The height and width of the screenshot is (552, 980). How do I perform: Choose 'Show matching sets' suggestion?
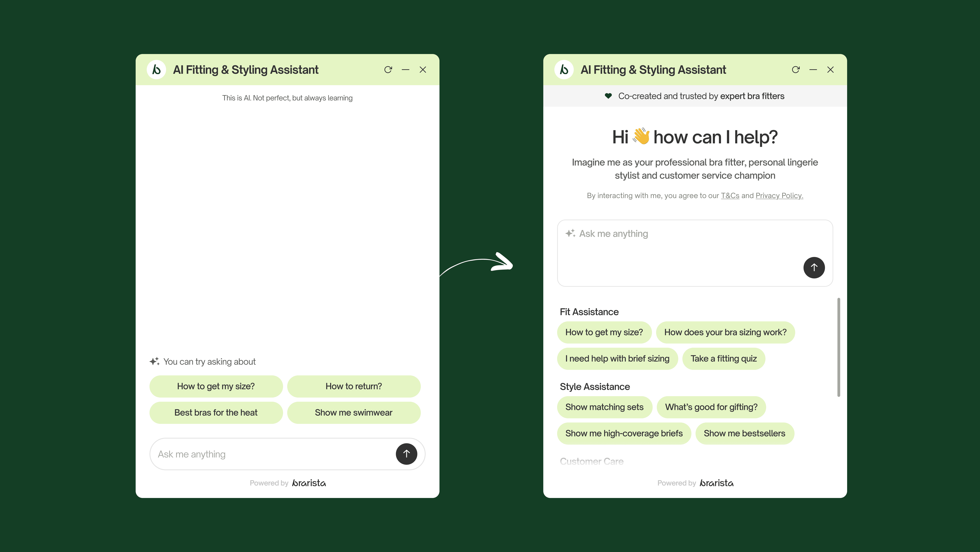point(604,407)
